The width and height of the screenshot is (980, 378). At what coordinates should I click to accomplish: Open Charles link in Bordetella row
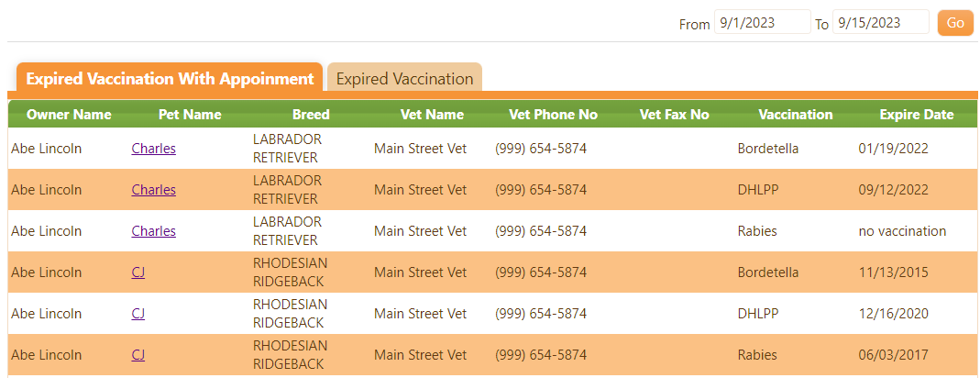154,149
